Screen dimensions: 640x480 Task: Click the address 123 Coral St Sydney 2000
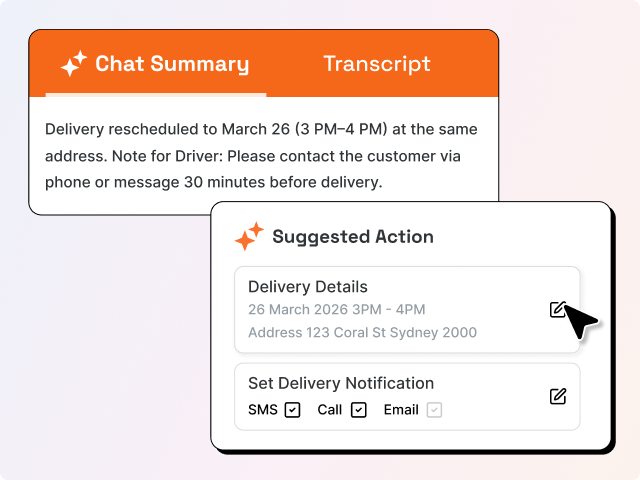[362, 332]
